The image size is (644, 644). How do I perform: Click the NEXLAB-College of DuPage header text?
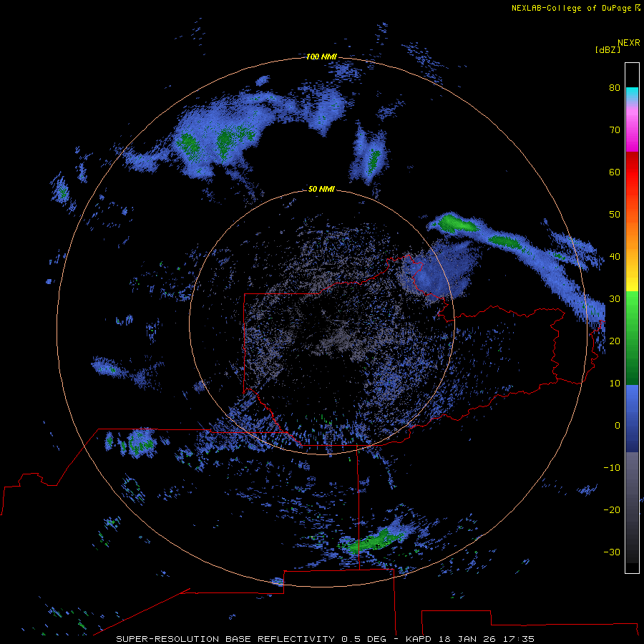[x=571, y=8]
